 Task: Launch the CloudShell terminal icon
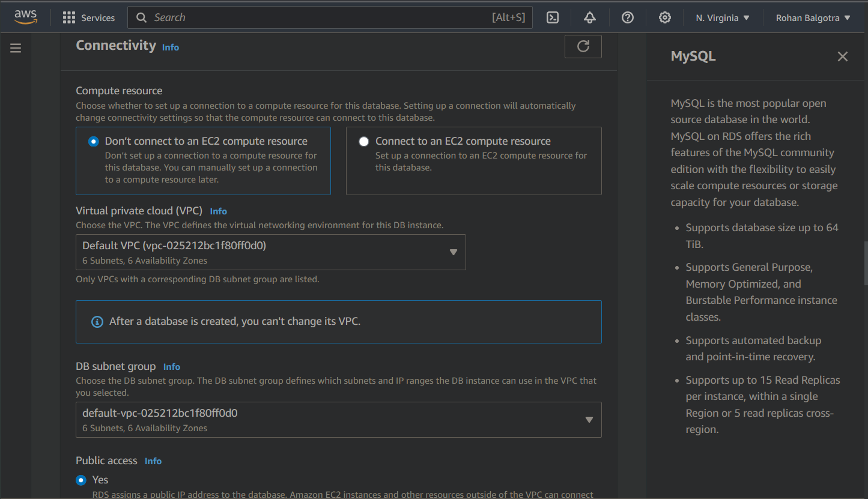[x=553, y=18]
